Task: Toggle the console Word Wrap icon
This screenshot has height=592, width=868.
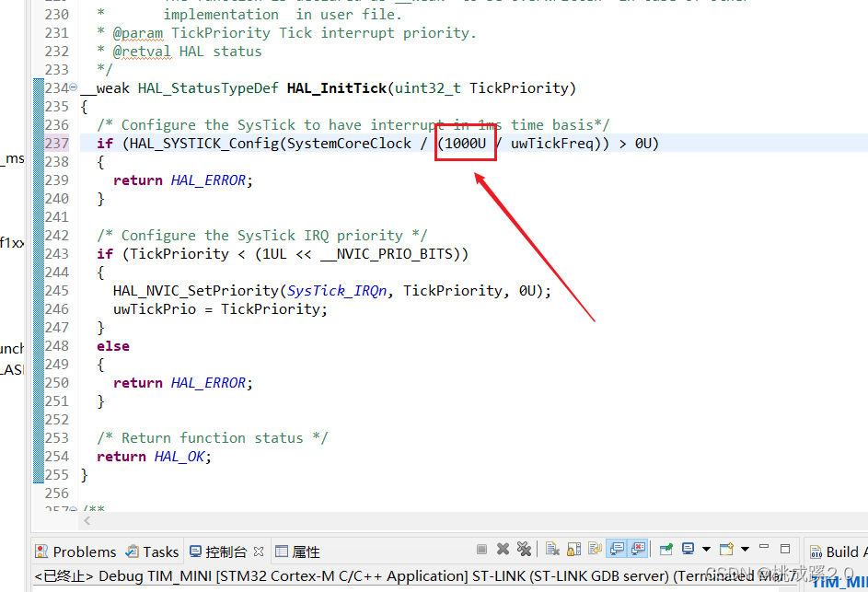Action: 596,549
